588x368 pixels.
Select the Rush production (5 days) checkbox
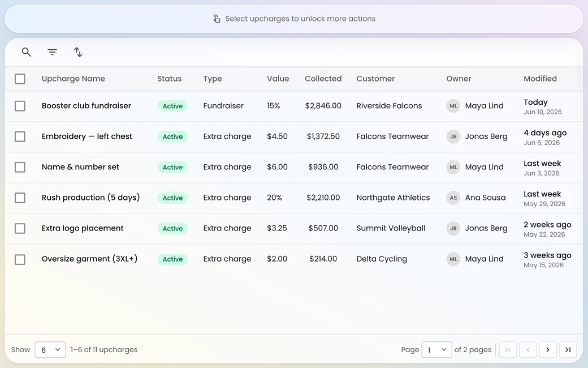click(20, 198)
